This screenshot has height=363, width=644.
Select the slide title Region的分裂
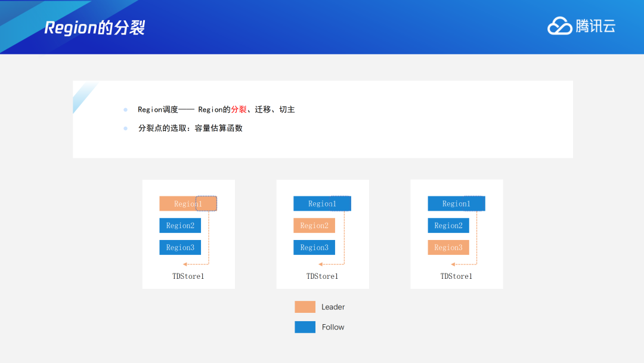[x=94, y=27]
